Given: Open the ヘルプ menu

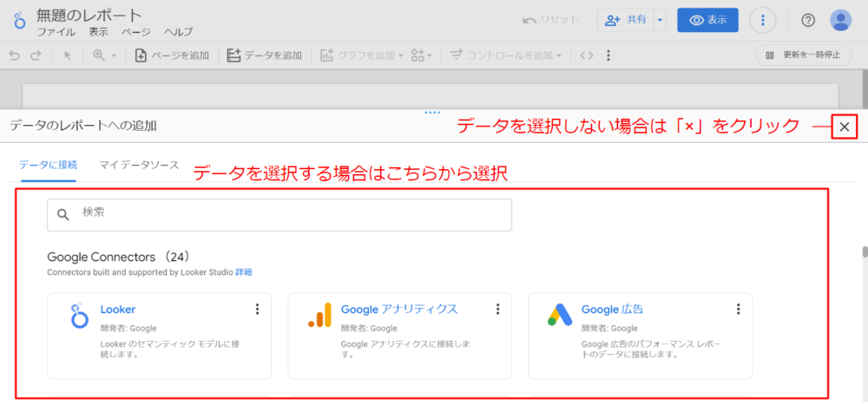Looking at the screenshot, I should tap(178, 32).
